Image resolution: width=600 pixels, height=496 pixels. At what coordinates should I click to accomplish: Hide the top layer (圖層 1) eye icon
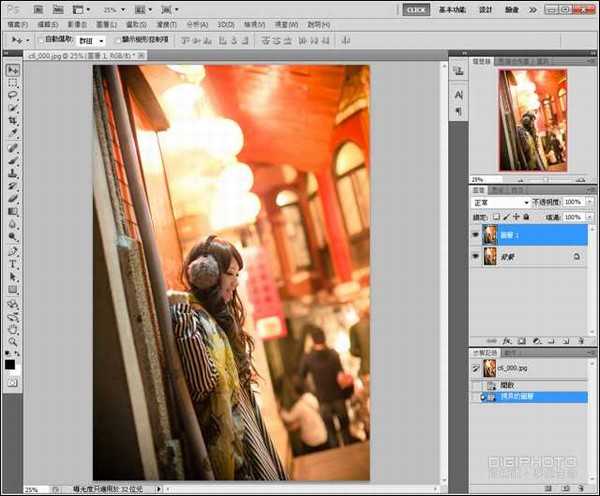point(475,234)
